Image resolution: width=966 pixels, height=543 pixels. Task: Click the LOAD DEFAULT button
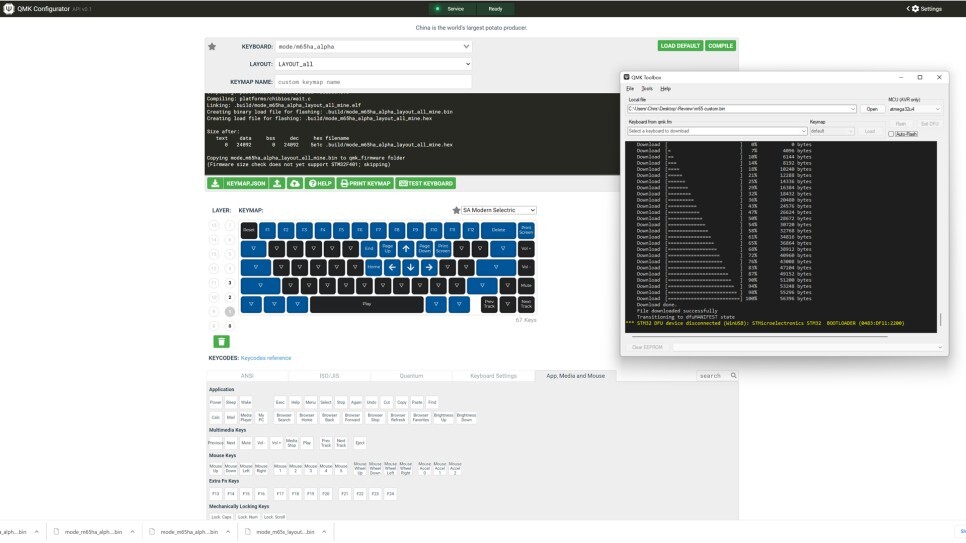(680, 46)
